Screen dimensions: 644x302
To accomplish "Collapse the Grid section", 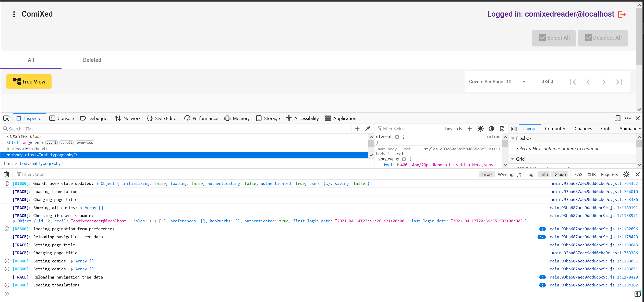I will (x=513, y=159).
